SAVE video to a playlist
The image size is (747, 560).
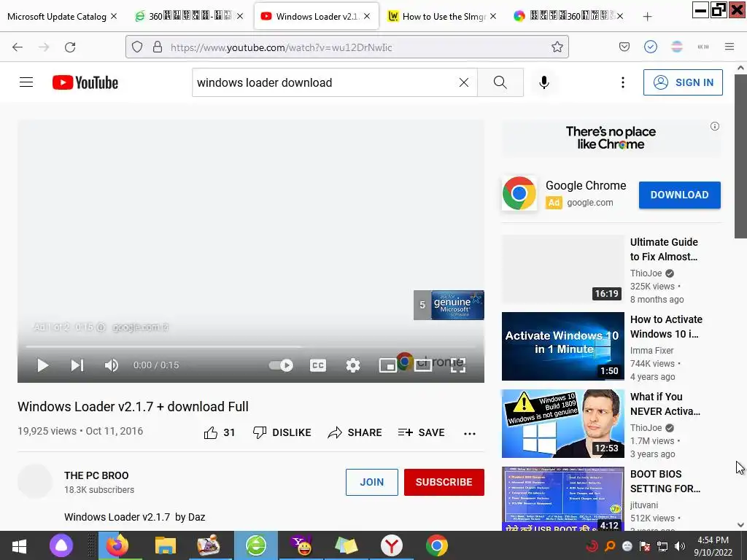pos(421,432)
